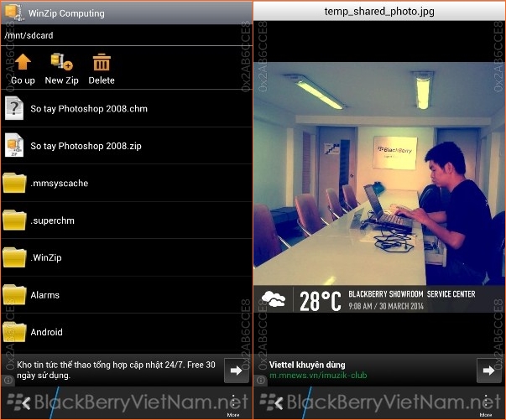This screenshot has height=420, width=506.
Task: Select file So tay Photoshop 2008.chm
Action: point(89,109)
